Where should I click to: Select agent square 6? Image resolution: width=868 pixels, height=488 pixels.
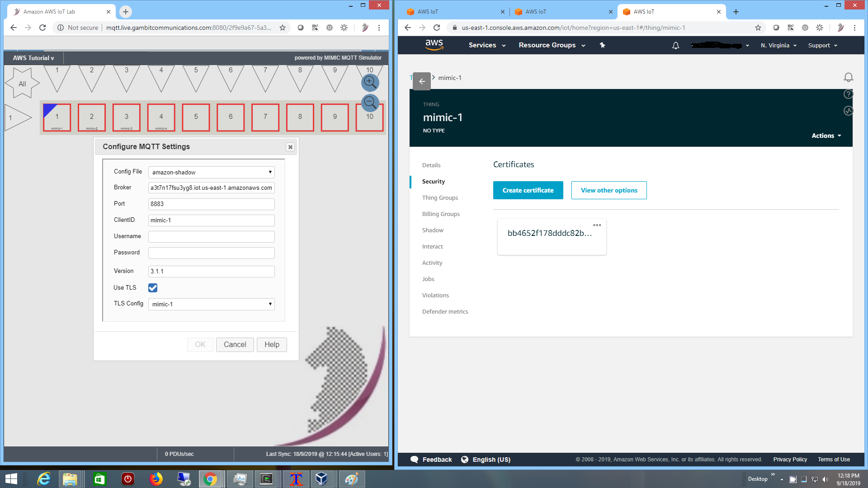231,117
